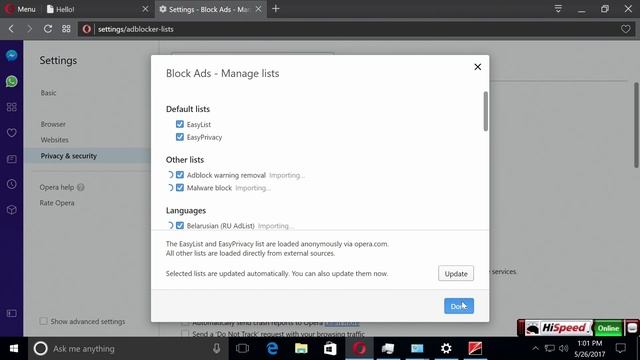Click the Languages heading text
The image size is (640, 360).
pos(186,211)
